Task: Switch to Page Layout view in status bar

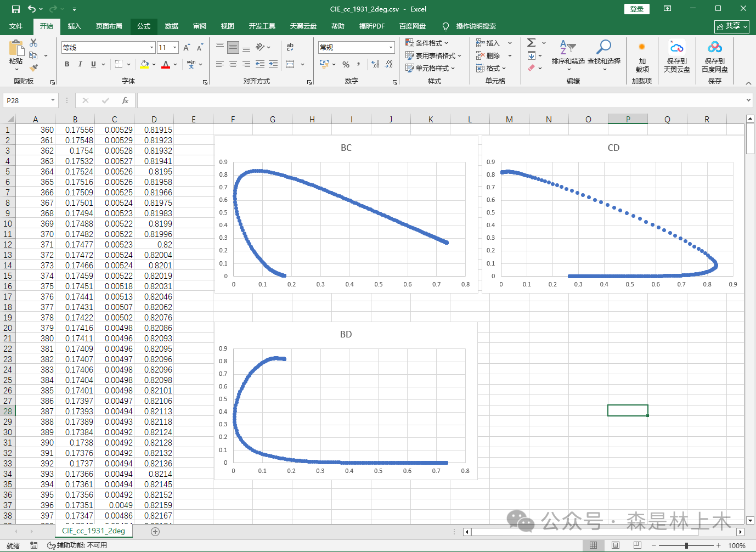Action: point(615,545)
